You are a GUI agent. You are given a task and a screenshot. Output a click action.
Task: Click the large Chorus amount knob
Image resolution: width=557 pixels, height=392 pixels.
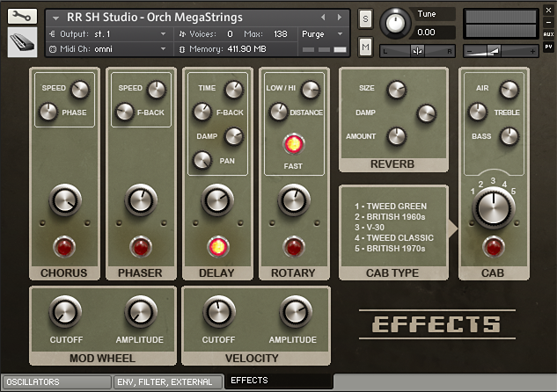[x=65, y=200]
